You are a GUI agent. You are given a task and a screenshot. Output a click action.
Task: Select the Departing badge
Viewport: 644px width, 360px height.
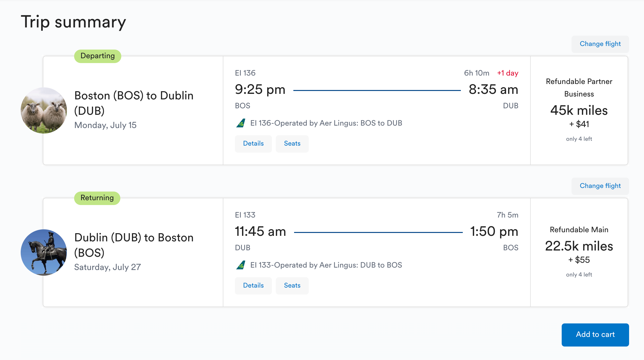coord(97,56)
